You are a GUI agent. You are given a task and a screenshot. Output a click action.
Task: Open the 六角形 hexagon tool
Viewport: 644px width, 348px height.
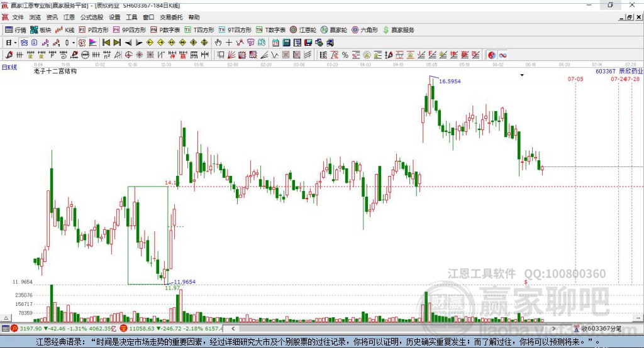pyautogui.click(x=365, y=30)
